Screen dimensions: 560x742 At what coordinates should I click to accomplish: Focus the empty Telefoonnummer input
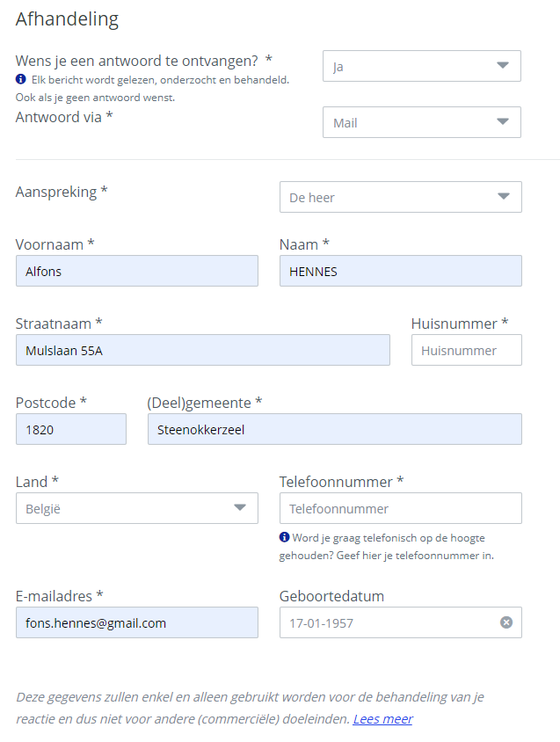400,508
